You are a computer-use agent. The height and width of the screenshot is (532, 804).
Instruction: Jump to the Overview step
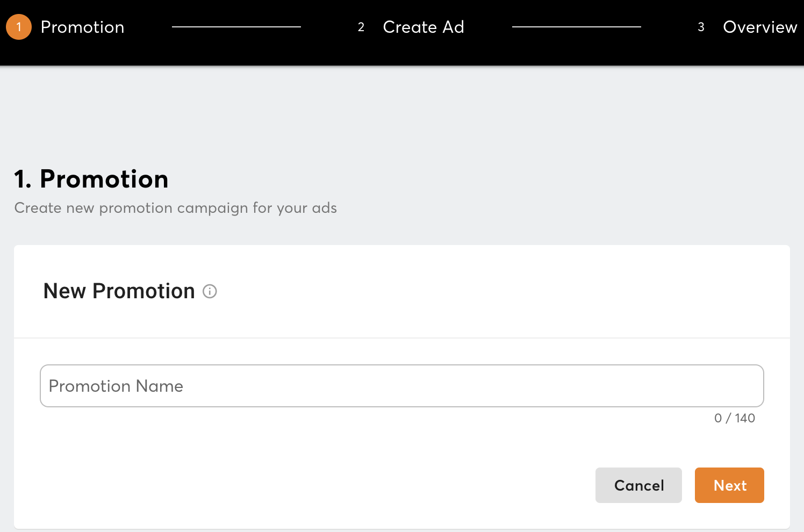point(760,27)
